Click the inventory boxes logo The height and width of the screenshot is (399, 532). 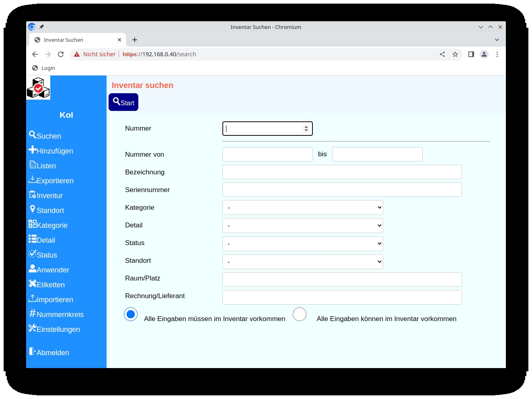click(38, 88)
